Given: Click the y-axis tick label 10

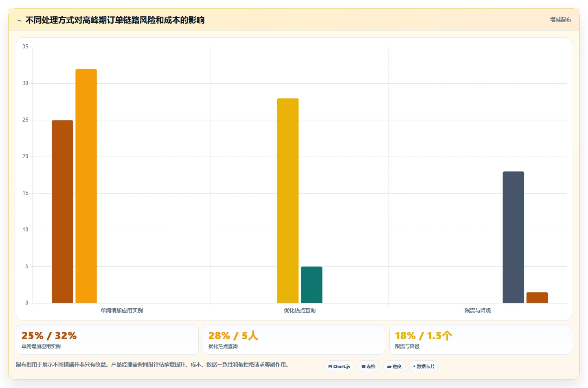Looking at the screenshot, I should pyautogui.click(x=25, y=230).
